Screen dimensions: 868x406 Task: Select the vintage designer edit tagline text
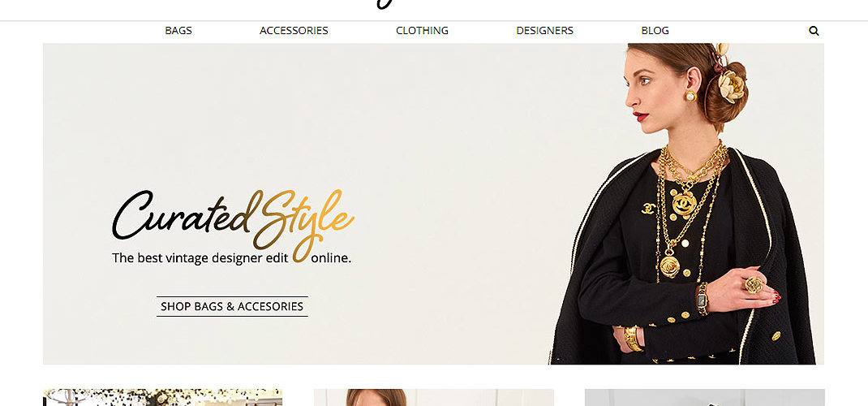[231, 257]
